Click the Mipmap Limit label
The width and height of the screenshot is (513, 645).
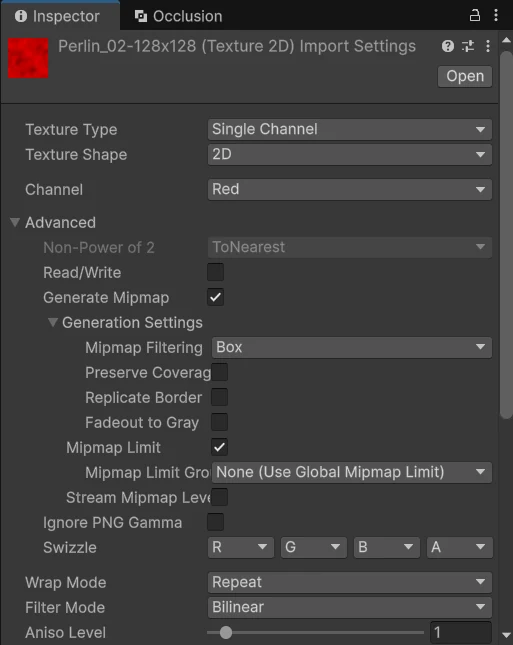click(x=114, y=448)
